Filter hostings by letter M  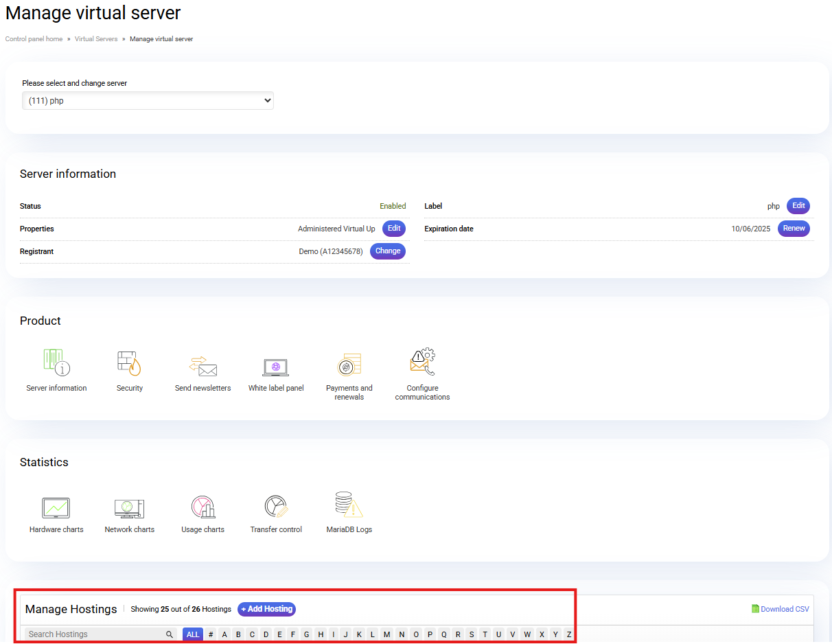pyautogui.click(x=387, y=634)
